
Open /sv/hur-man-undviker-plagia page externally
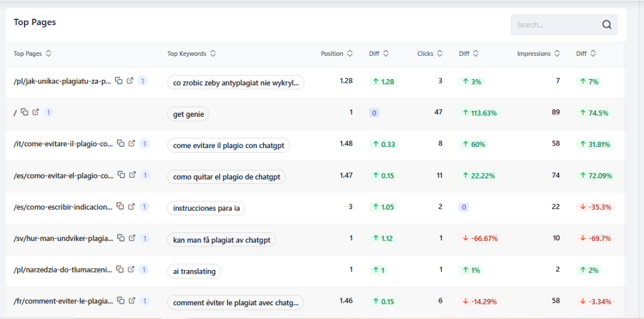pos(132,238)
